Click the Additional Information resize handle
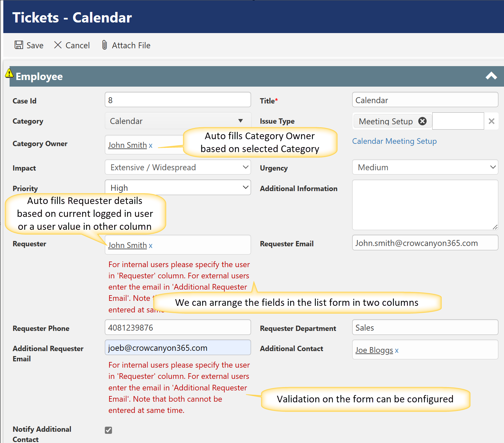 (495, 227)
